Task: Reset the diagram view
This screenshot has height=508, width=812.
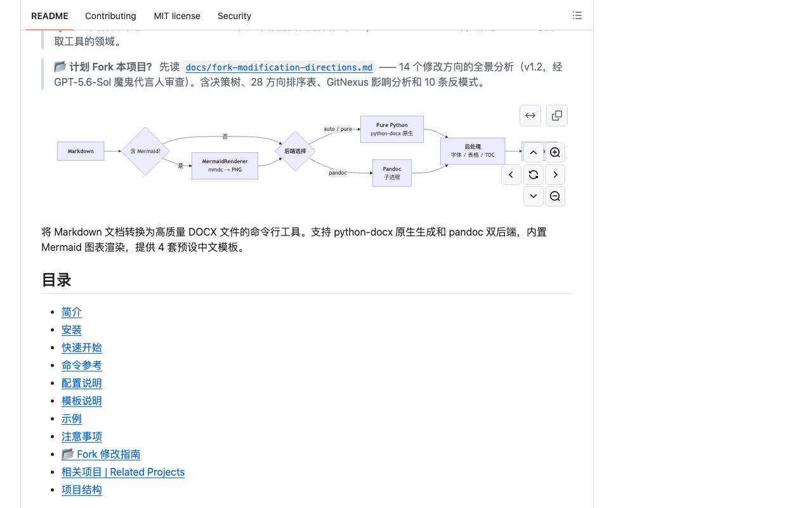Action: (x=534, y=175)
